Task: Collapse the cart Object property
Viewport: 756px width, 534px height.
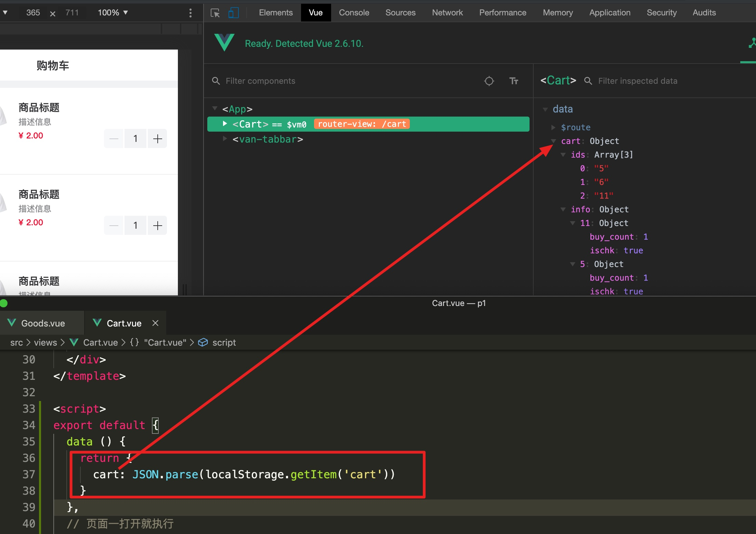Action: pos(553,141)
